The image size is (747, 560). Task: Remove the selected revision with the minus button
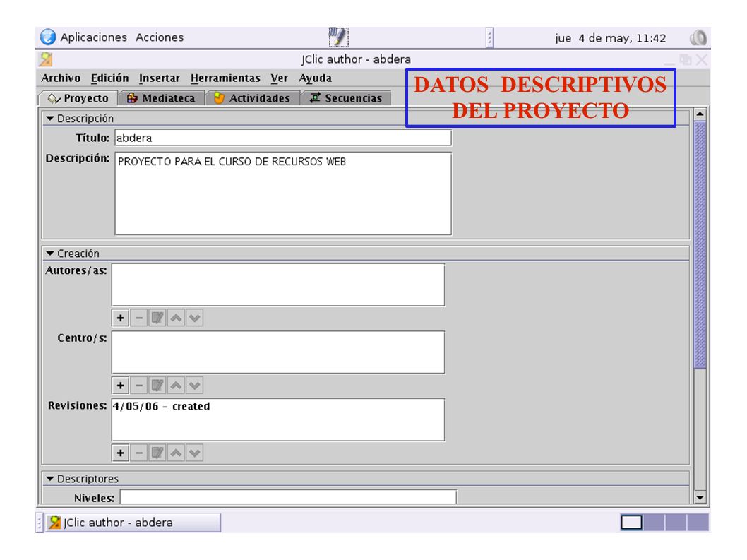(139, 453)
